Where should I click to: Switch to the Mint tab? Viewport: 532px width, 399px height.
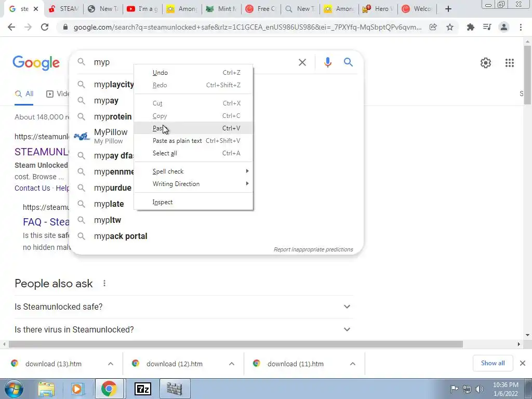coord(221,9)
